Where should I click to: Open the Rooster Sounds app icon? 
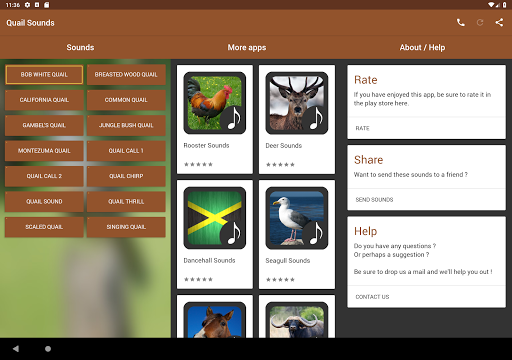point(215,103)
